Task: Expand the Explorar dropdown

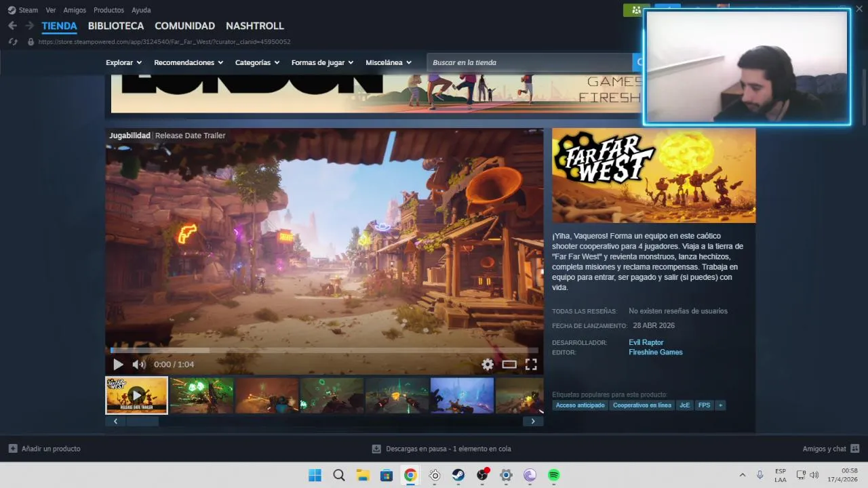Action: 123,62
